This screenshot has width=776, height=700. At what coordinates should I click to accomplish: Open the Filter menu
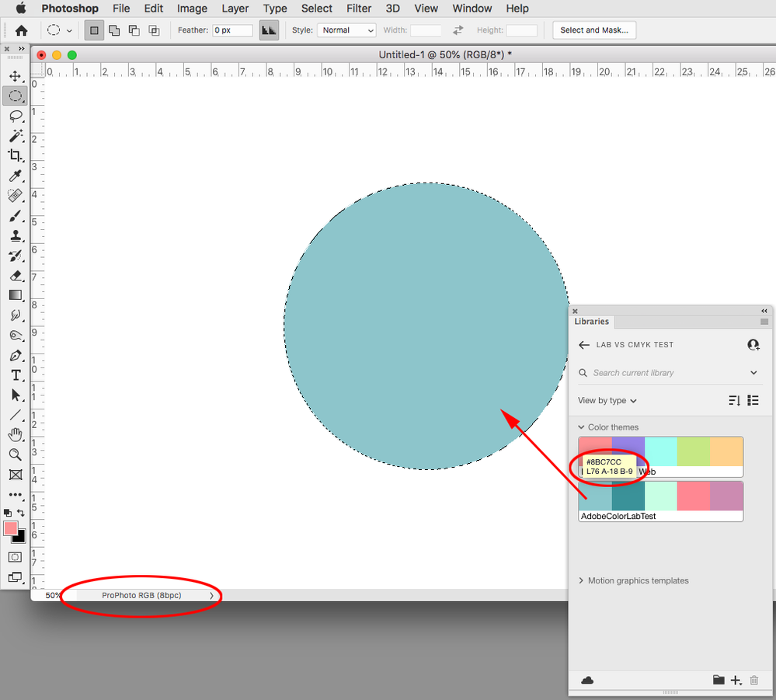[x=359, y=9]
